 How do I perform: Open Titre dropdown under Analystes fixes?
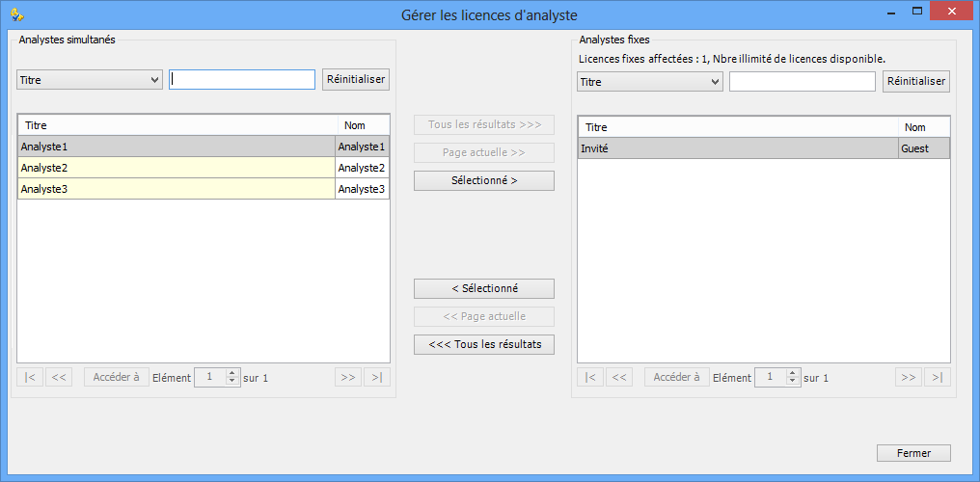coord(649,82)
